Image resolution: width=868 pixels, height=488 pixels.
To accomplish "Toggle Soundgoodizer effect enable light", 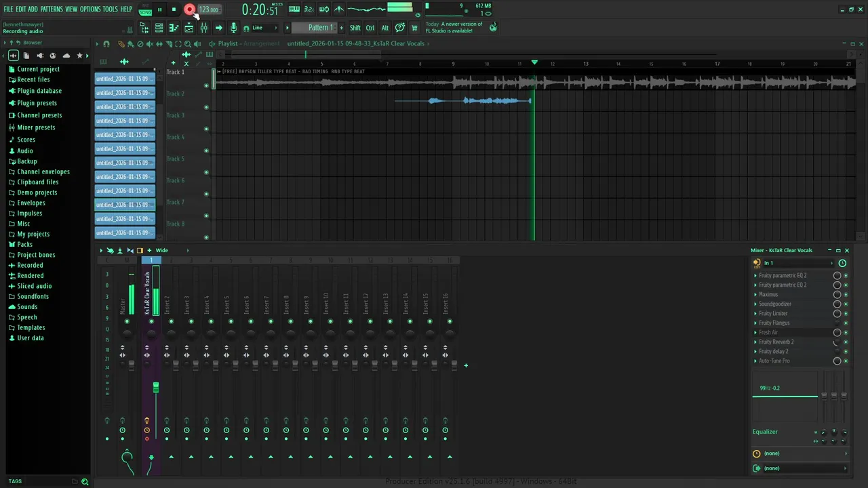I will 846,304.
